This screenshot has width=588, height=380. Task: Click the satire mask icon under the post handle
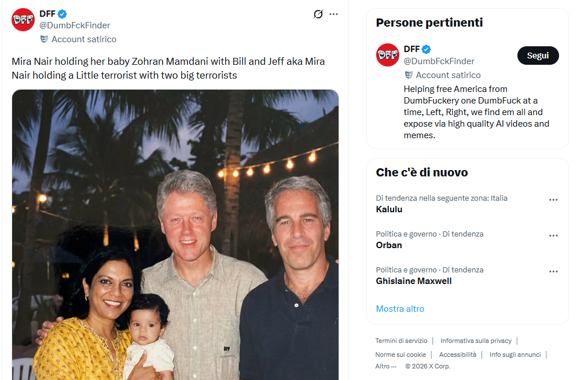pos(44,39)
